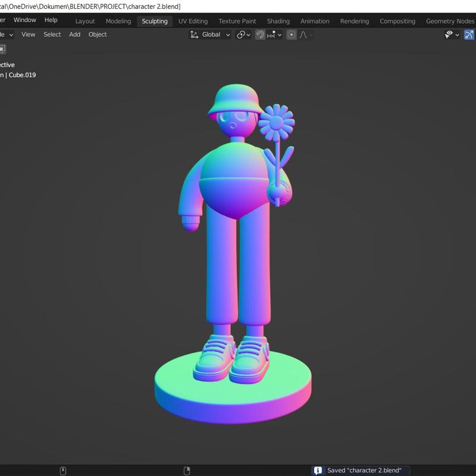
Task: Click the character model's flower in viewport
Action: click(275, 123)
